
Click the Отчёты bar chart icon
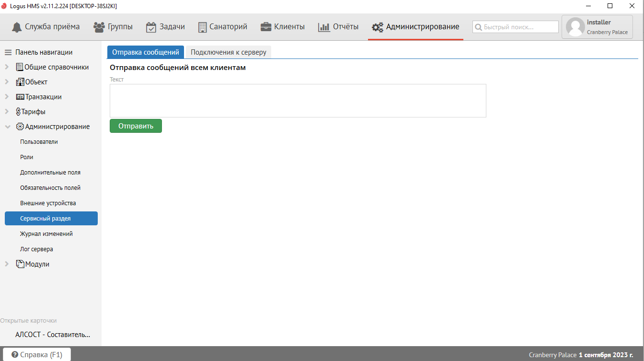[x=324, y=27]
